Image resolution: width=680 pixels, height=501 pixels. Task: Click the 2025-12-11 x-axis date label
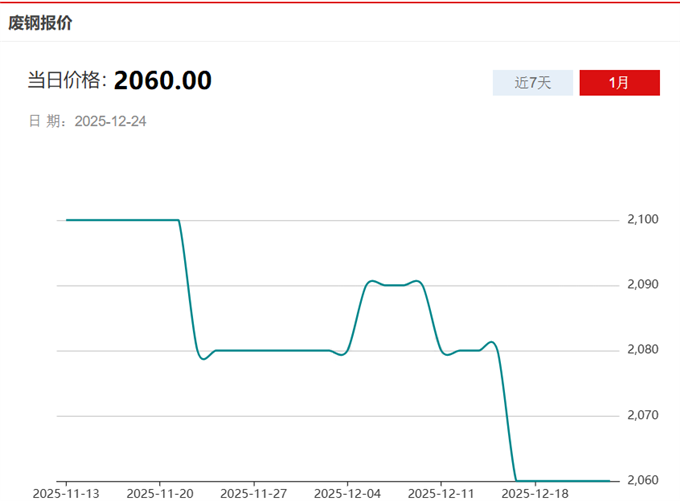point(440,493)
